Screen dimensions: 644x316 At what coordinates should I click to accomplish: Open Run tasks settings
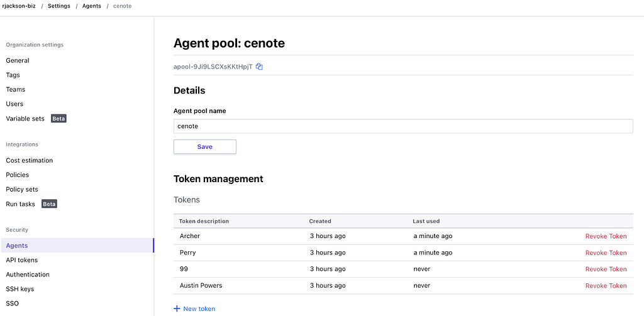pos(21,204)
